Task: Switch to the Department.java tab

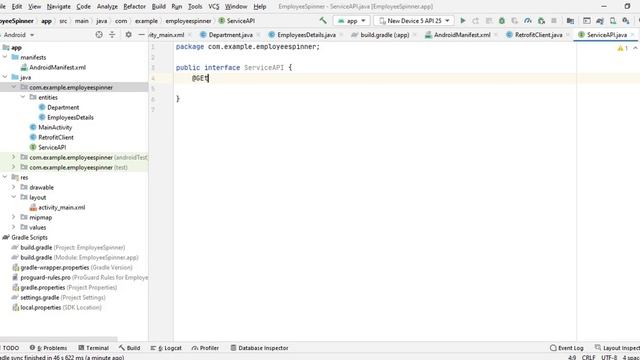Action: tap(230, 35)
